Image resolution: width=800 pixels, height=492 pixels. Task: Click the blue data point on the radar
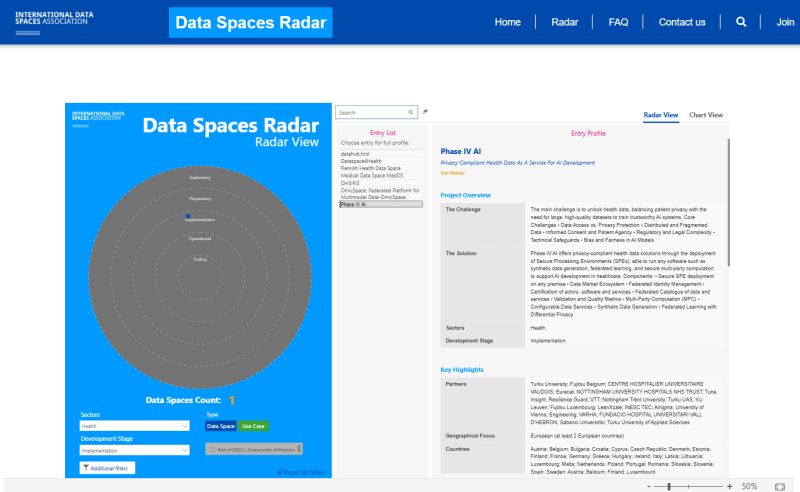(187, 216)
